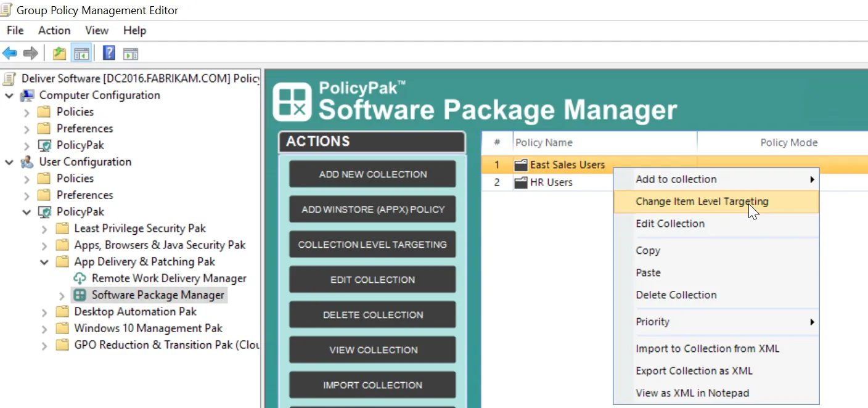
Task: Select Apps, Browsers & Java Security Pak
Action: coord(160,245)
